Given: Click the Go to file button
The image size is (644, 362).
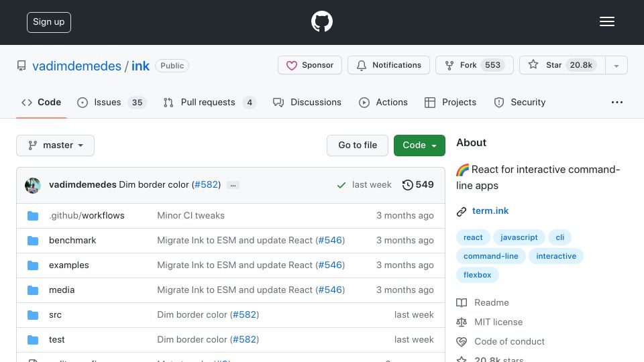Looking at the screenshot, I should (x=358, y=145).
